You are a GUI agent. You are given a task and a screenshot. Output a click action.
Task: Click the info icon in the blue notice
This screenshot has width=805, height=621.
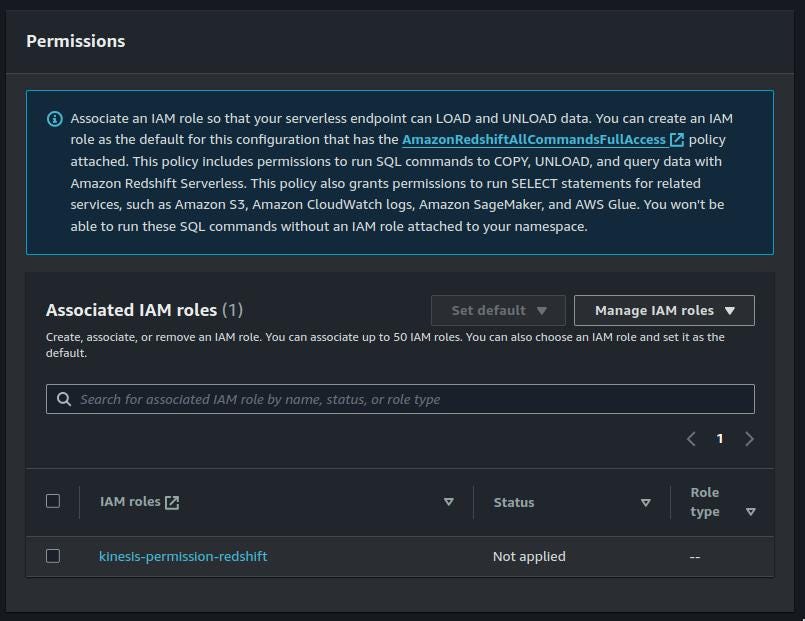(x=55, y=119)
